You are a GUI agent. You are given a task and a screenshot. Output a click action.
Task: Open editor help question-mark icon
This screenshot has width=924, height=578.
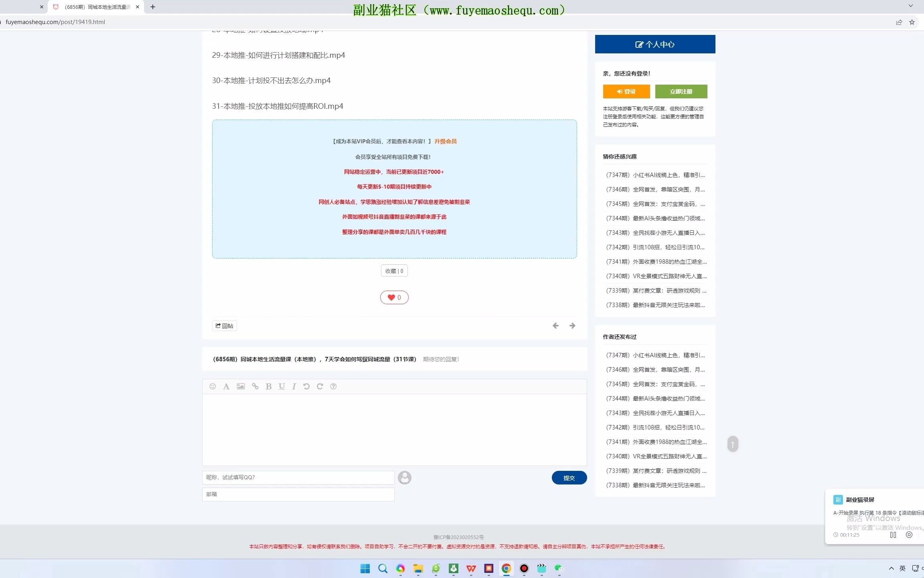(333, 386)
